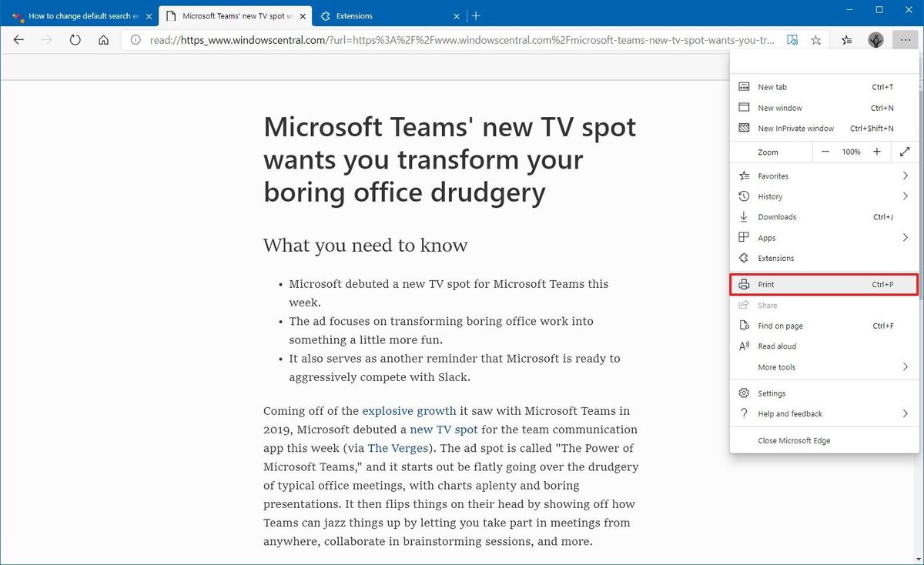Open Collections from the toolbar
Image resolution: width=924 pixels, height=565 pixels.
[845, 39]
